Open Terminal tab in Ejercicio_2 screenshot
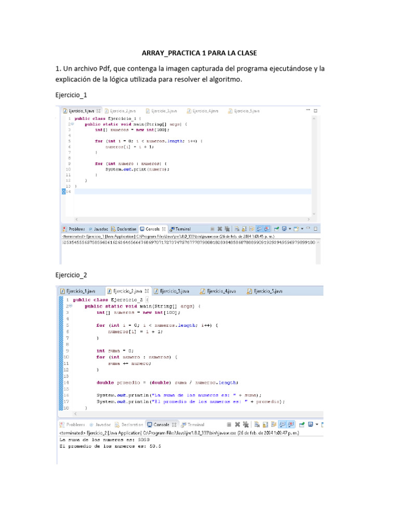The height and width of the screenshot is (532, 399). coord(193,424)
